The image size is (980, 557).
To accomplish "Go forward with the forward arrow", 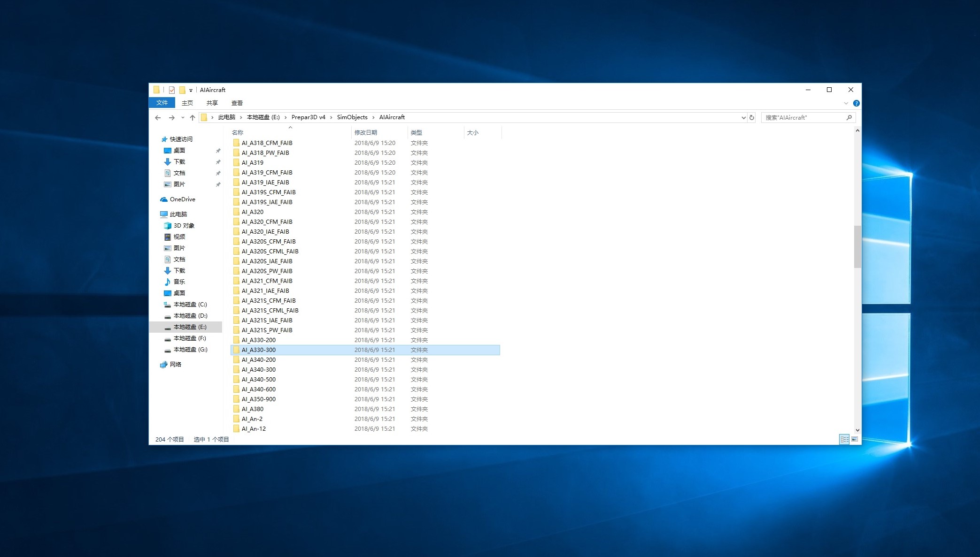I will (x=171, y=118).
